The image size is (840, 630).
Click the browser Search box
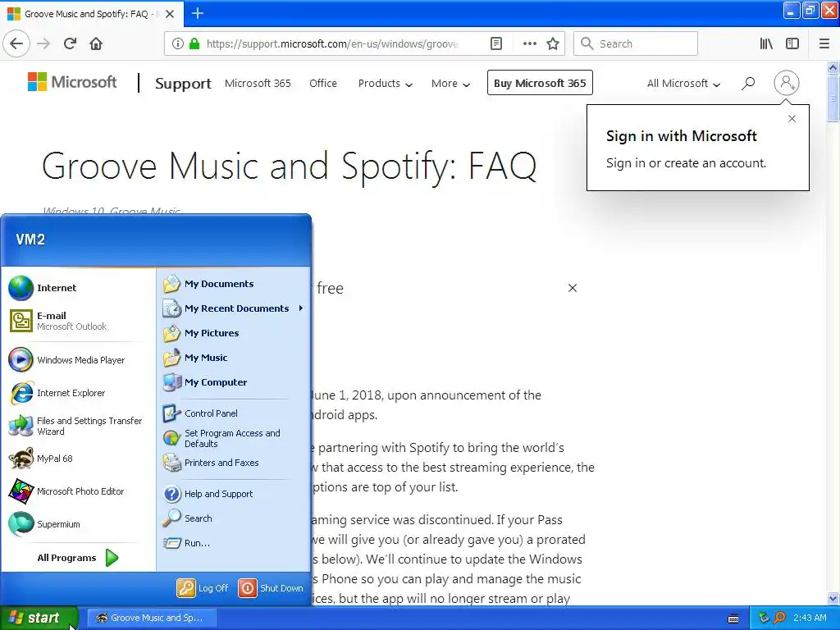[636, 44]
